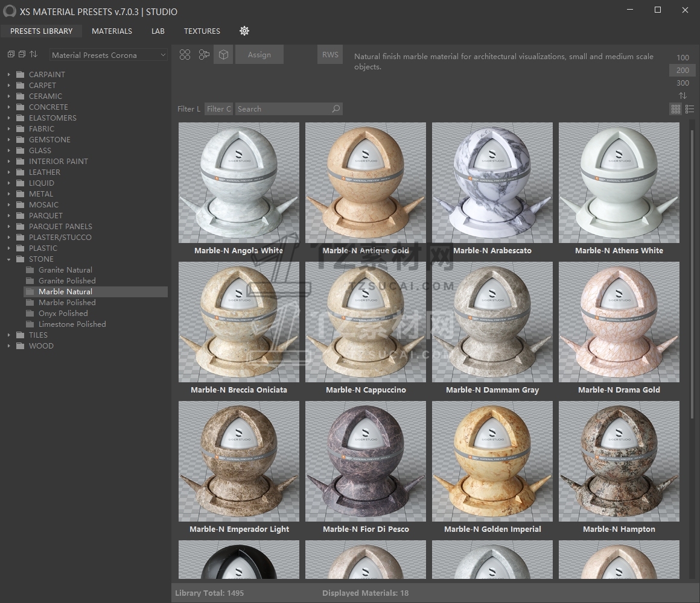The height and width of the screenshot is (603, 700).
Task: Click the four-circles icon left of Assign
Action: (x=185, y=55)
